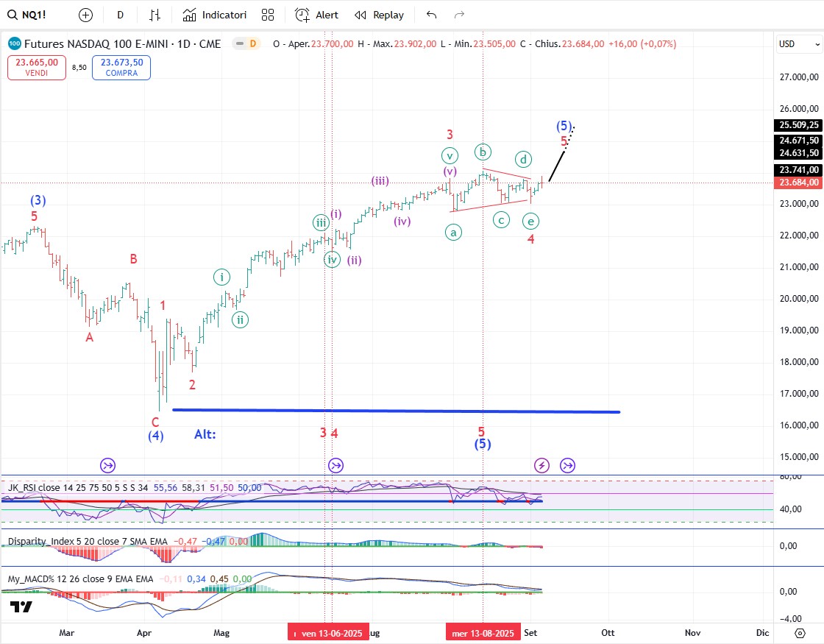
Task: Click the event marker icon near June 13
Action: point(335,465)
